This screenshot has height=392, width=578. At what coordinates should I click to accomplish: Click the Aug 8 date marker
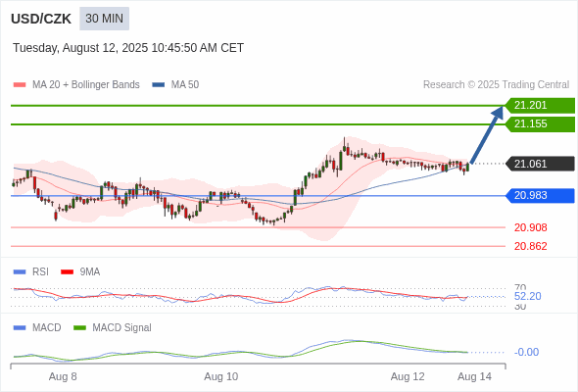coord(63,377)
